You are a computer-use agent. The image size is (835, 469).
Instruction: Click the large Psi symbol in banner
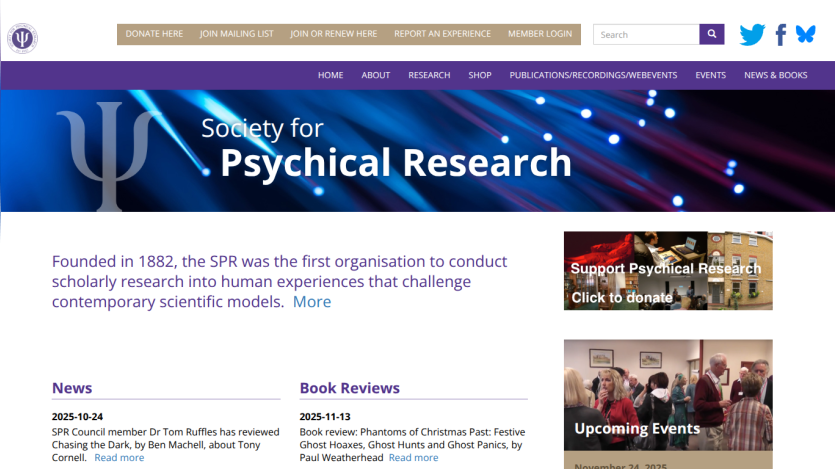[109, 157]
